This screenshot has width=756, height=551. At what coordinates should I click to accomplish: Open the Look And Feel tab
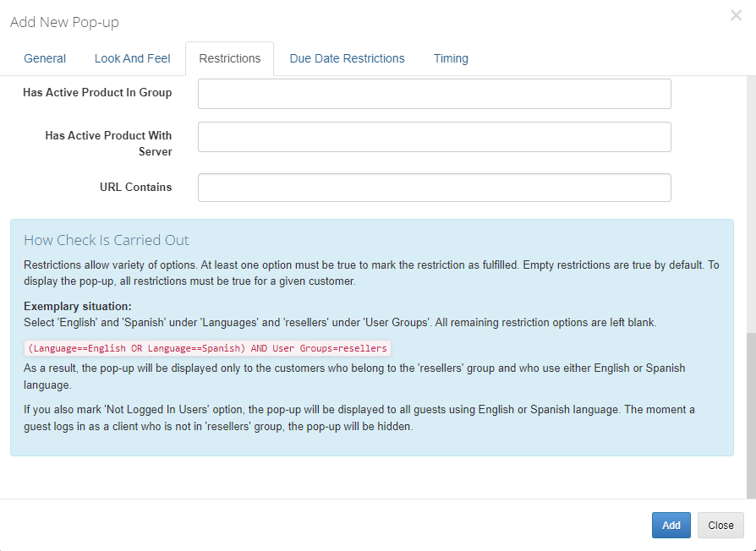(x=132, y=58)
